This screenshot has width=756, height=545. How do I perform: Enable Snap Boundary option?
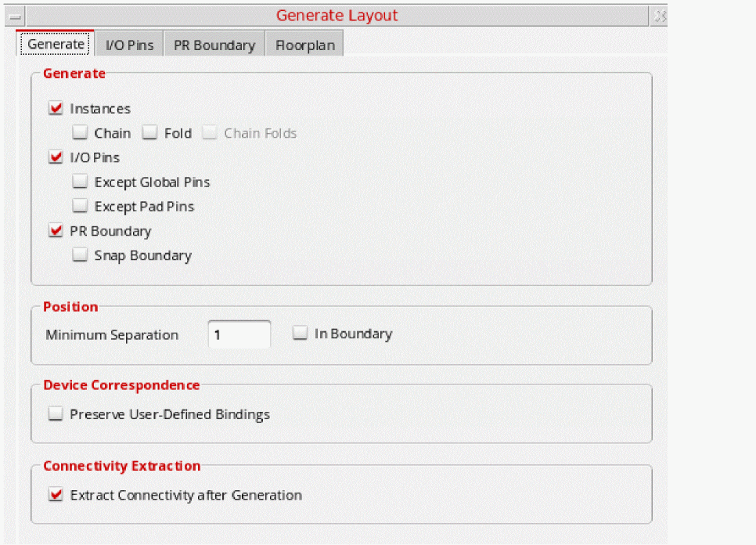[80, 255]
